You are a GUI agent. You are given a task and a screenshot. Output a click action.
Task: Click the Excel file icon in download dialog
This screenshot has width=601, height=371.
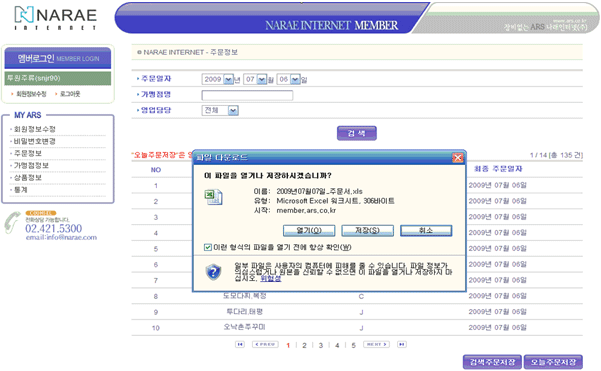tap(213, 197)
